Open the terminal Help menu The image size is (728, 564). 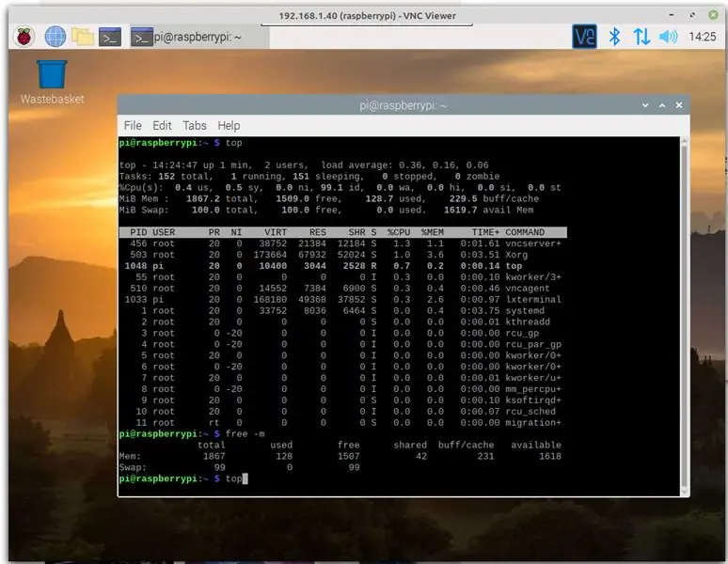(229, 126)
